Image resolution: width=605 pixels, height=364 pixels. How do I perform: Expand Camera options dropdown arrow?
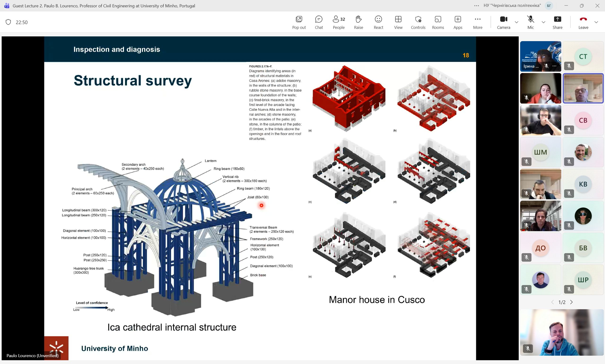(516, 22)
